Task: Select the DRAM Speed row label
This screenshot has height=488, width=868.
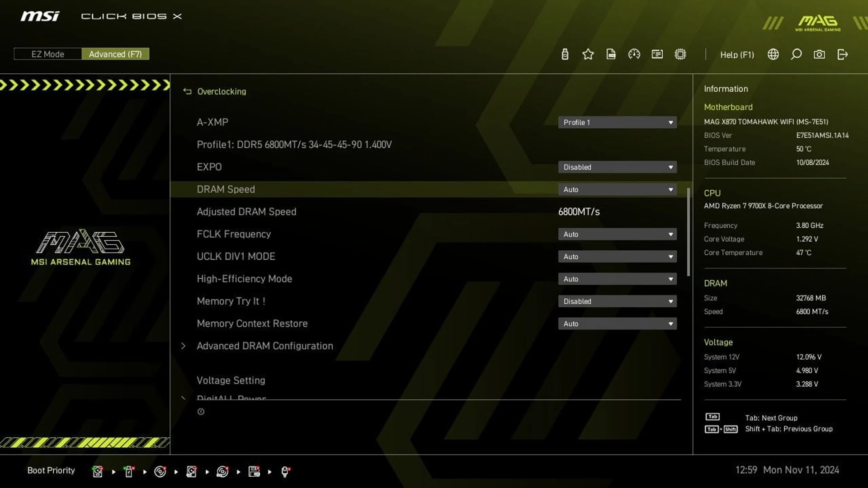Action: tap(226, 189)
